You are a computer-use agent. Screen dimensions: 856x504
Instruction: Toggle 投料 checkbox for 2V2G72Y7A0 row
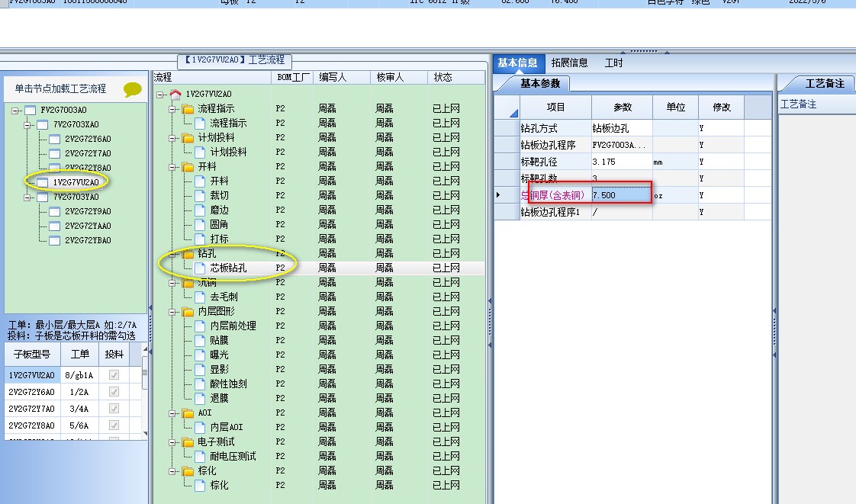tap(114, 409)
